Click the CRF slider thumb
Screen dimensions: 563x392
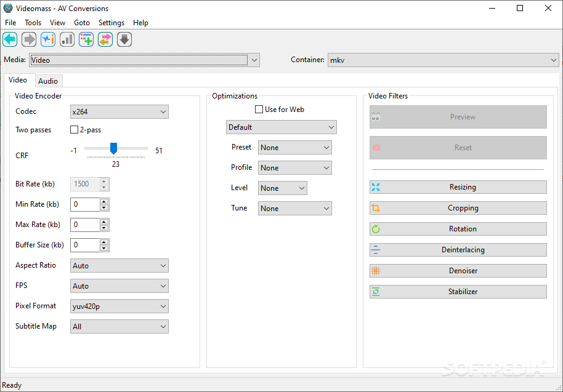[113, 148]
